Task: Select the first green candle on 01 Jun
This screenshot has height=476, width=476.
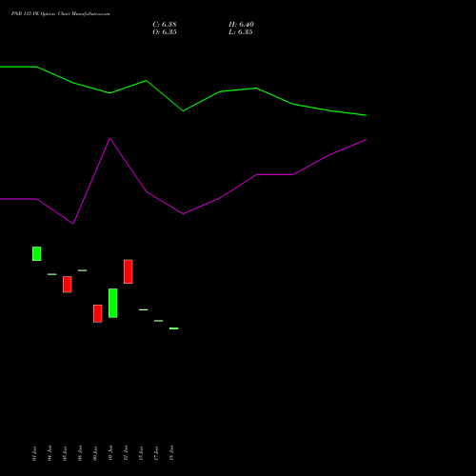Action: point(37,253)
